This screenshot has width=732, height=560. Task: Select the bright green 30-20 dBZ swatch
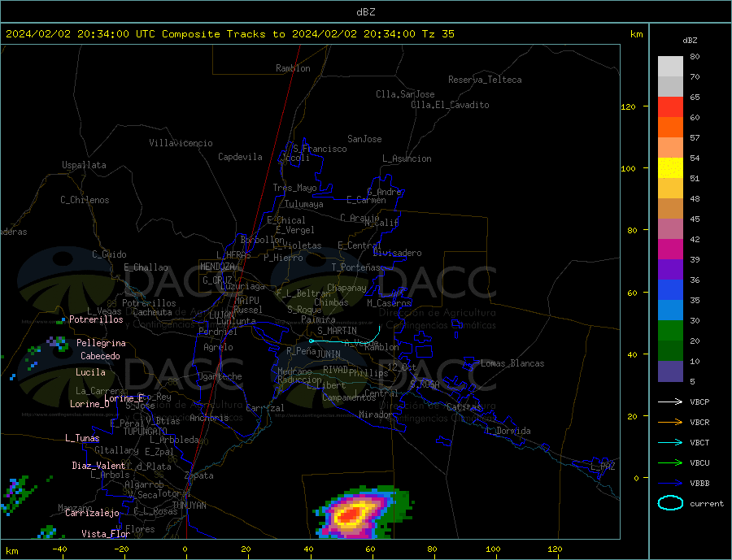(670, 331)
